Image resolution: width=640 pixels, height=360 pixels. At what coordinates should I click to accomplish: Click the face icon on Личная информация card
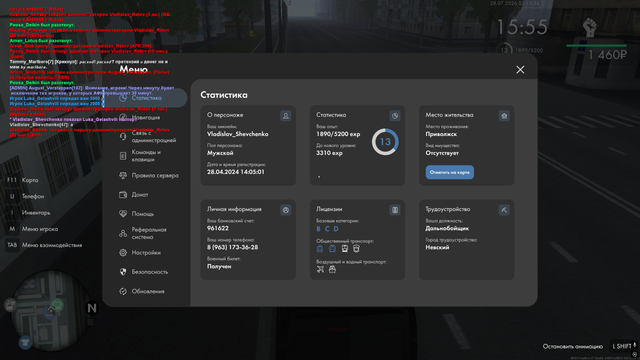[x=286, y=210]
